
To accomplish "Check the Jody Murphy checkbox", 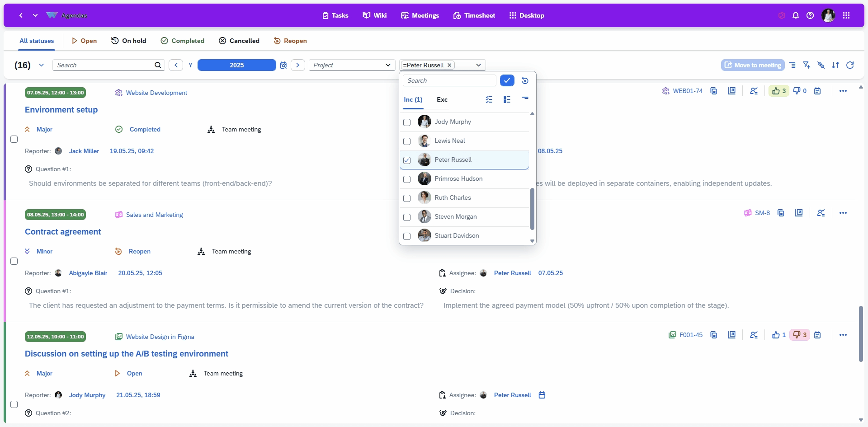I will [x=407, y=122].
